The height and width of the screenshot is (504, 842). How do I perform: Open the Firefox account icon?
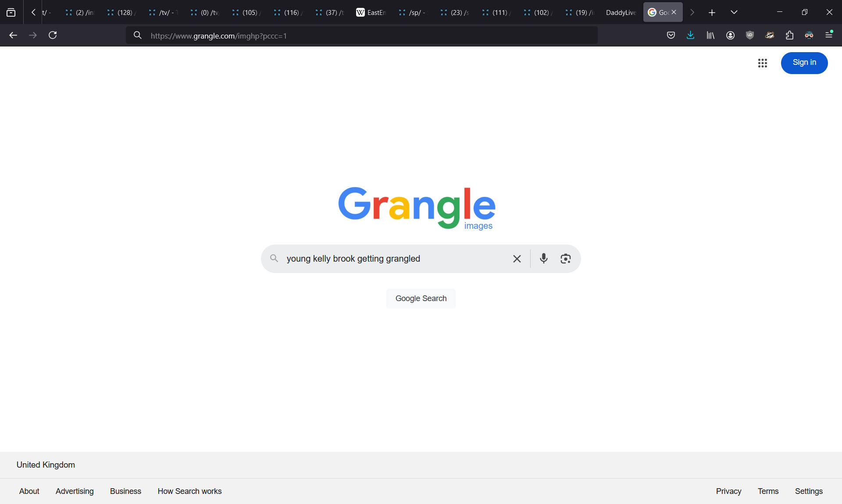[730, 35]
